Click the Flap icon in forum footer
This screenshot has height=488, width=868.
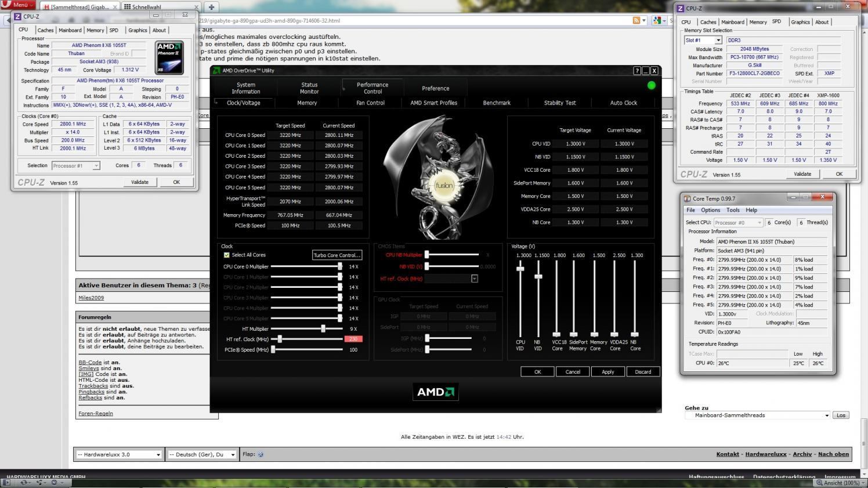click(x=261, y=454)
